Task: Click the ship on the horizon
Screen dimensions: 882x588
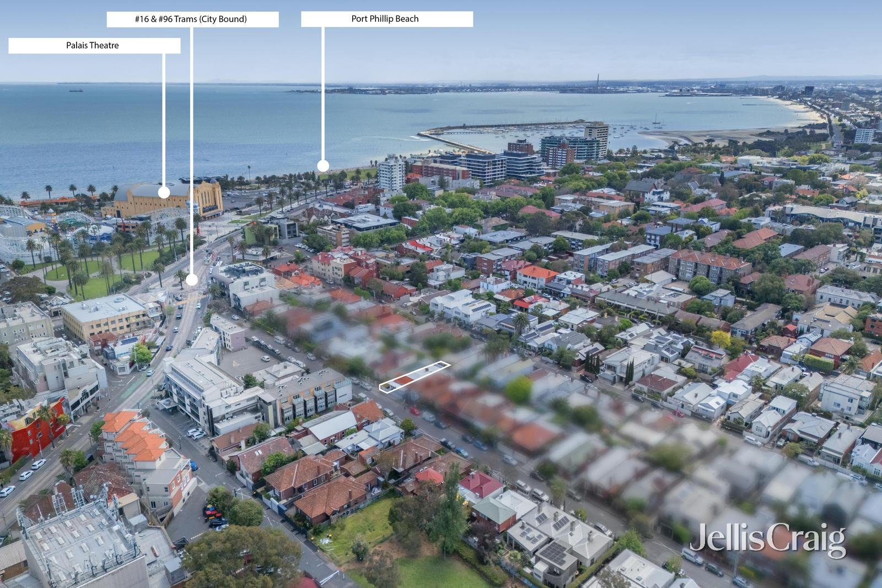Action: [76, 91]
